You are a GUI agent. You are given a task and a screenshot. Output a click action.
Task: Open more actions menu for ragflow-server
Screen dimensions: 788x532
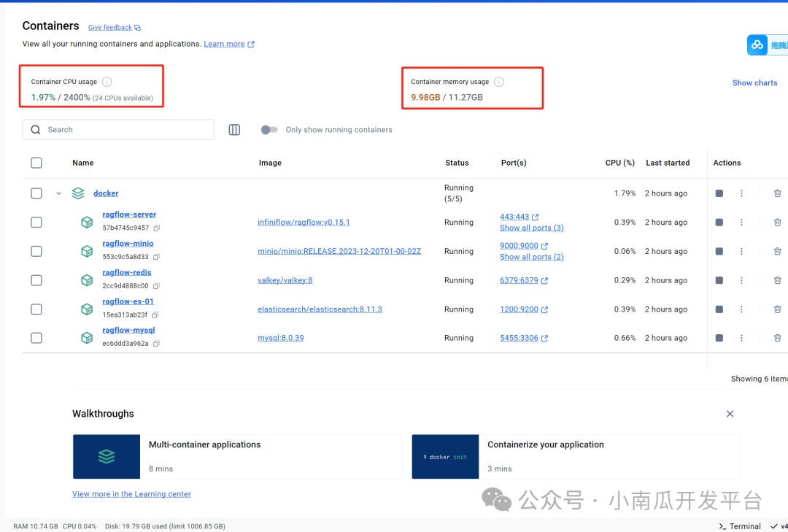741,223
